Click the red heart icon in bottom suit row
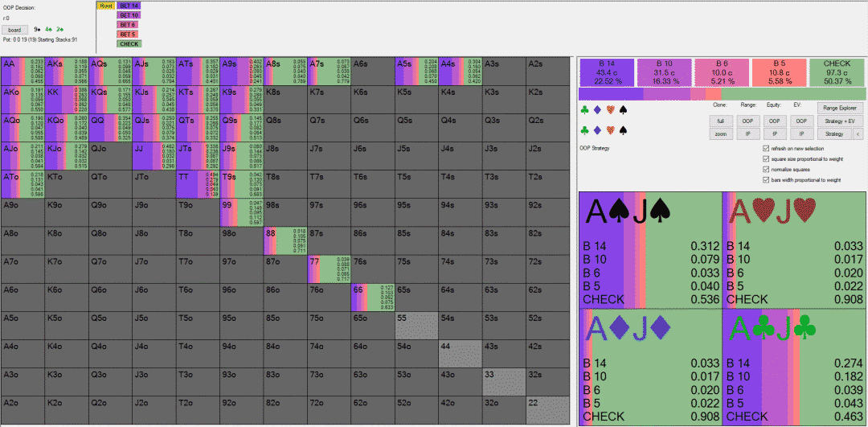 (611, 129)
